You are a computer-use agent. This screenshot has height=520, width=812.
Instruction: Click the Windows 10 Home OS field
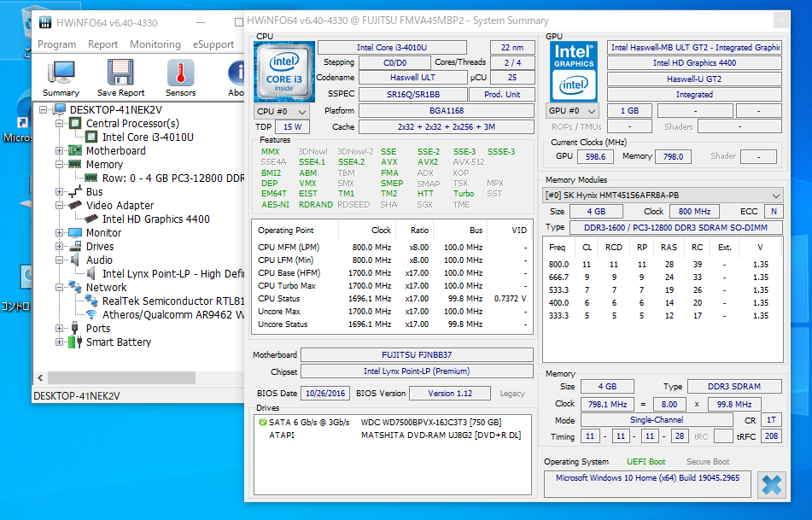647,484
